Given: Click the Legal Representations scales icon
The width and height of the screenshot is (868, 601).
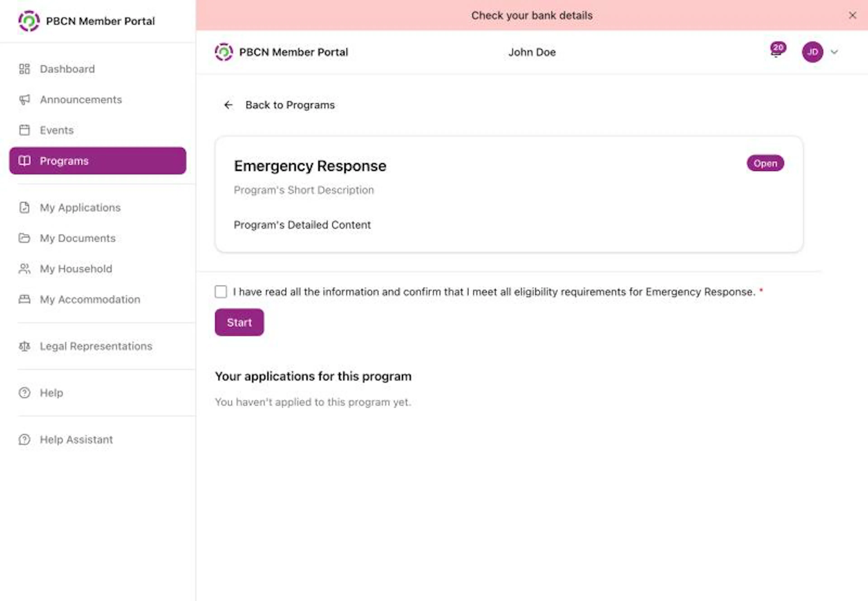Looking at the screenshot, I should [24, 346].
